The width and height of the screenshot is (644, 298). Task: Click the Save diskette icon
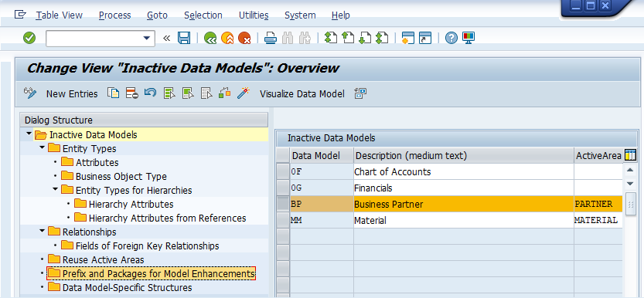click(183, 38)
